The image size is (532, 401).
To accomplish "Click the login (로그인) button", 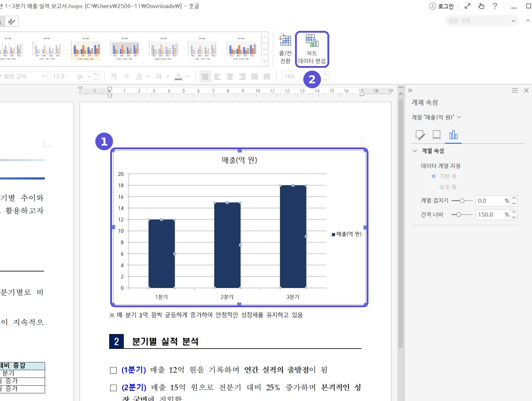I will click(442, 6).
